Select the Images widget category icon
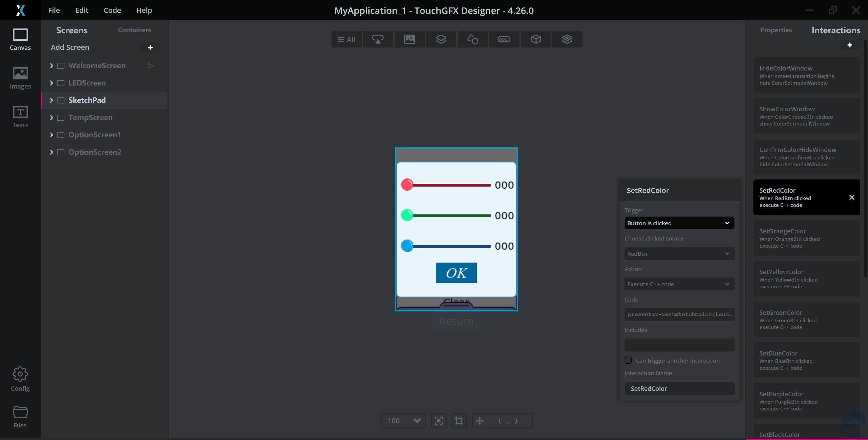 tap(410, 39)
